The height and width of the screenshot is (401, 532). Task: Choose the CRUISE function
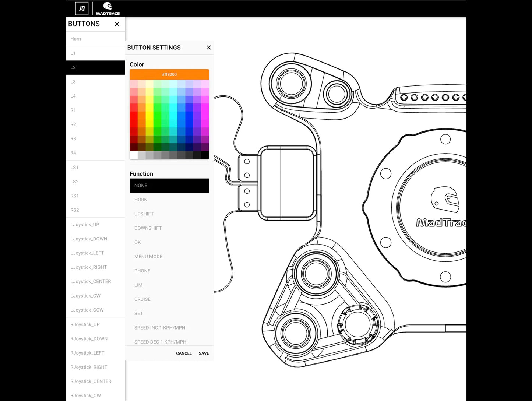[x=169, y=299]
